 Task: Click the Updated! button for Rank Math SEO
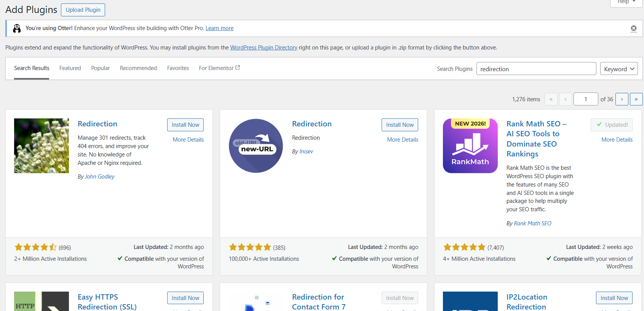click(x=612, y=125)
